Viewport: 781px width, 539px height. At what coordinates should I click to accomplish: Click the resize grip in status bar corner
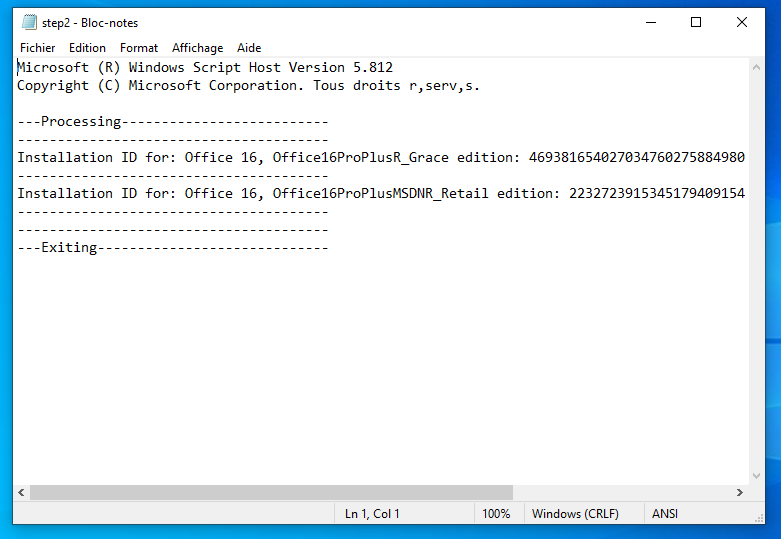click(760, 519)
